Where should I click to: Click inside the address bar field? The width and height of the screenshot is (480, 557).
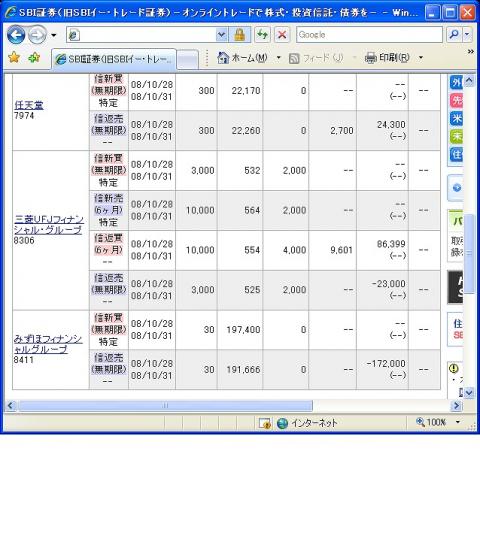[141, 35]
